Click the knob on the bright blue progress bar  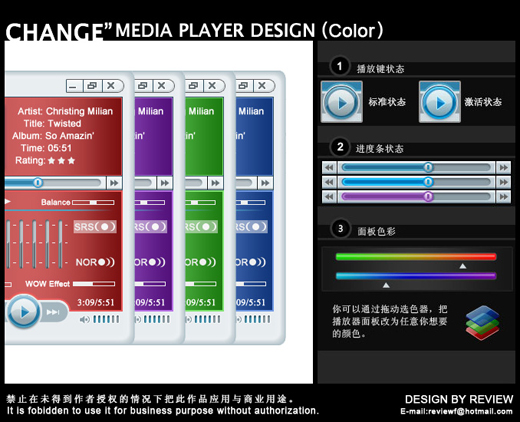point(428,182)
